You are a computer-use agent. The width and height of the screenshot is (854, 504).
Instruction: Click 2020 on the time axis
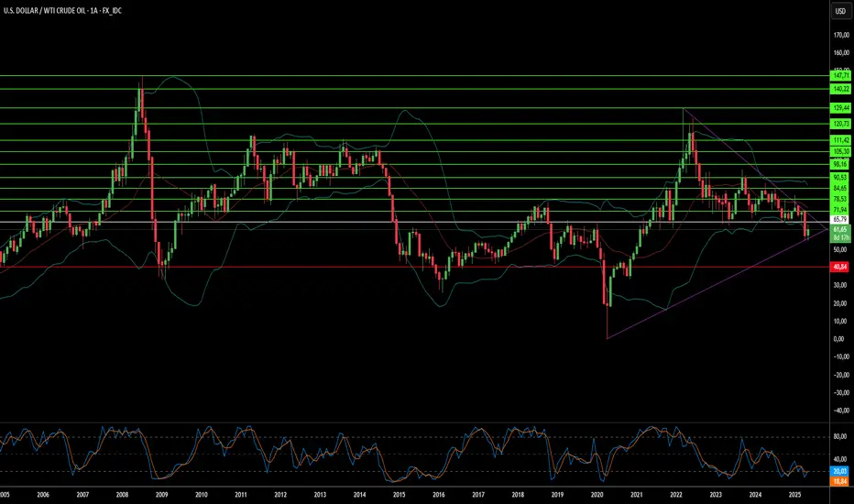click(597, 494)
